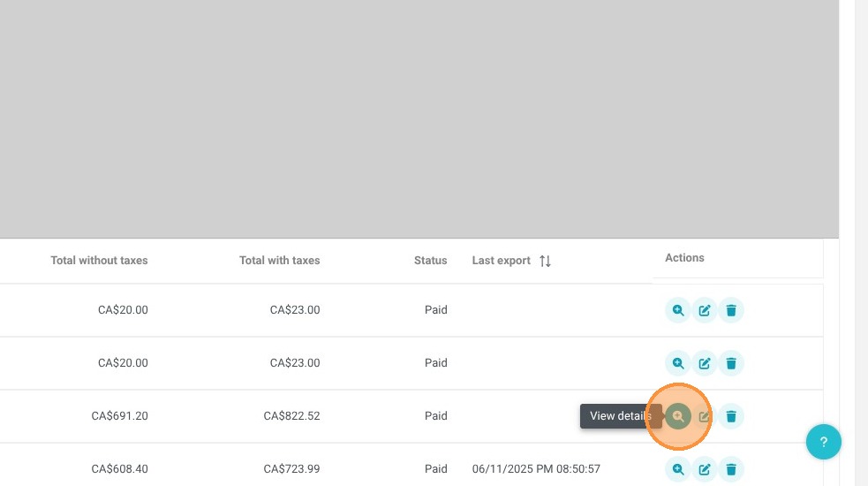The width and height of the screenshot is (868, 486).
Task: Click the Last export column header
Action: [x=501, y=261]
